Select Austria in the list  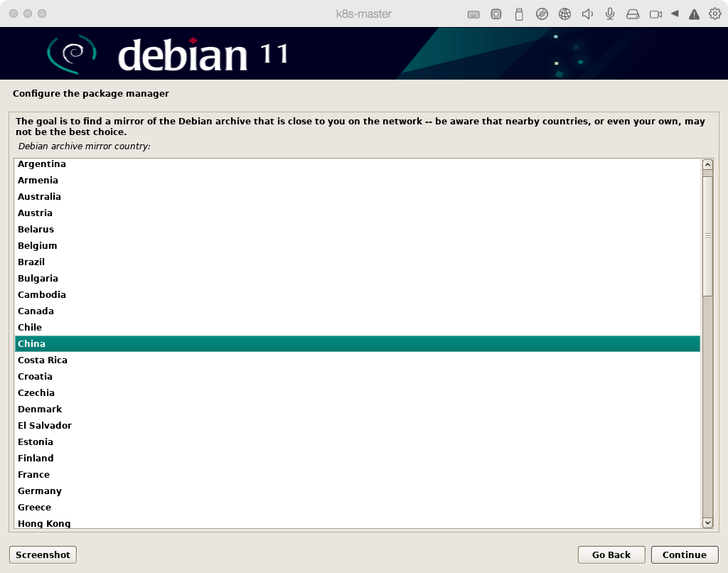(x=358, y=213)
